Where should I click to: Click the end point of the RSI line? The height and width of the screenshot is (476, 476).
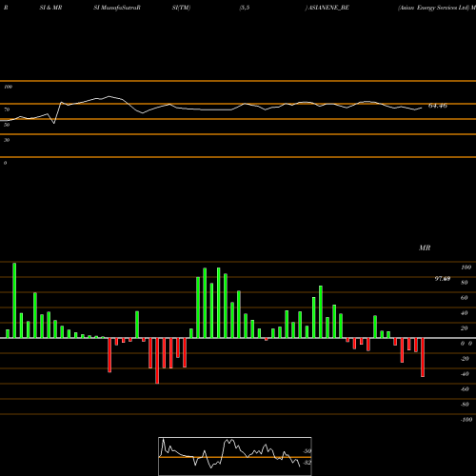422,108
